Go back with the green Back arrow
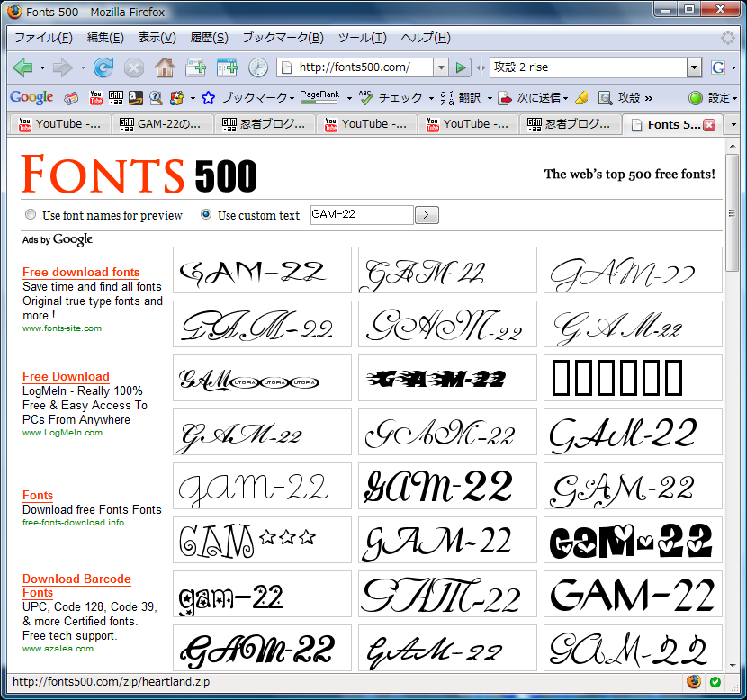747x700 pixels. coord(22,67)
